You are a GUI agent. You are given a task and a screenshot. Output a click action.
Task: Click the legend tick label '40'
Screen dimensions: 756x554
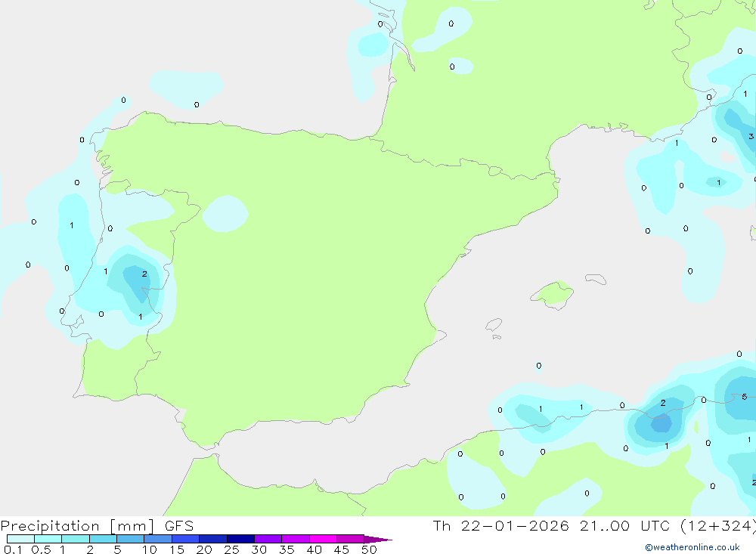click(x=314, y=549)
